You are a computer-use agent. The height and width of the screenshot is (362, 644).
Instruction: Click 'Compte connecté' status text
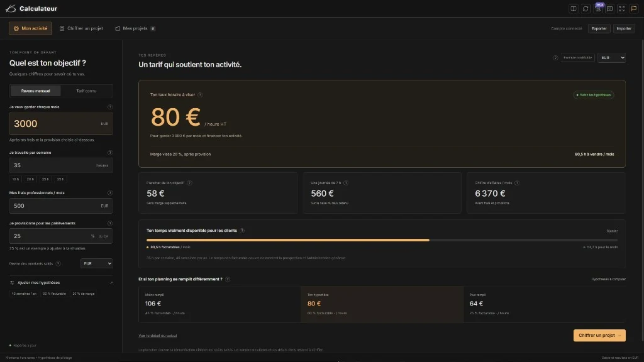pos(567,29)
